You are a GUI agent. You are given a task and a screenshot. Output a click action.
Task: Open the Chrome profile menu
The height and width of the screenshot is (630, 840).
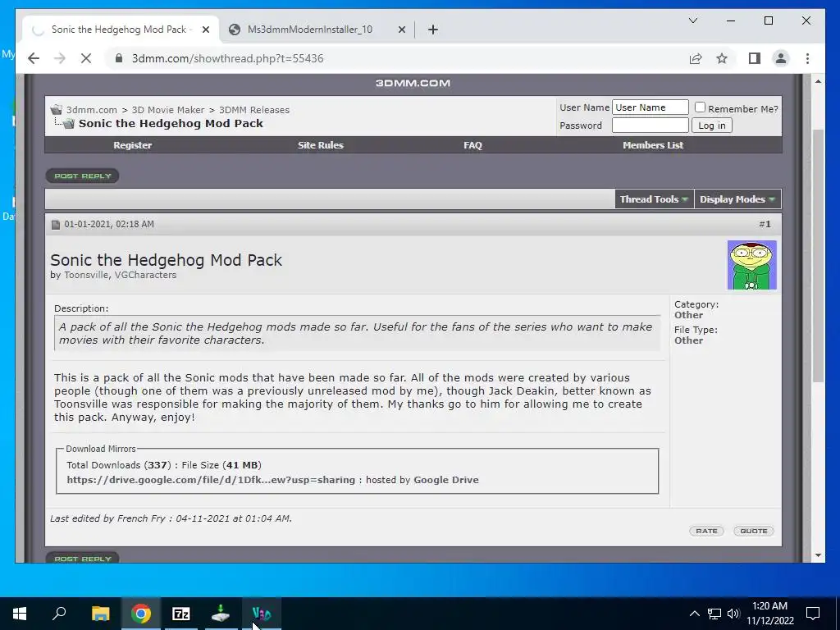click(781, 58)
